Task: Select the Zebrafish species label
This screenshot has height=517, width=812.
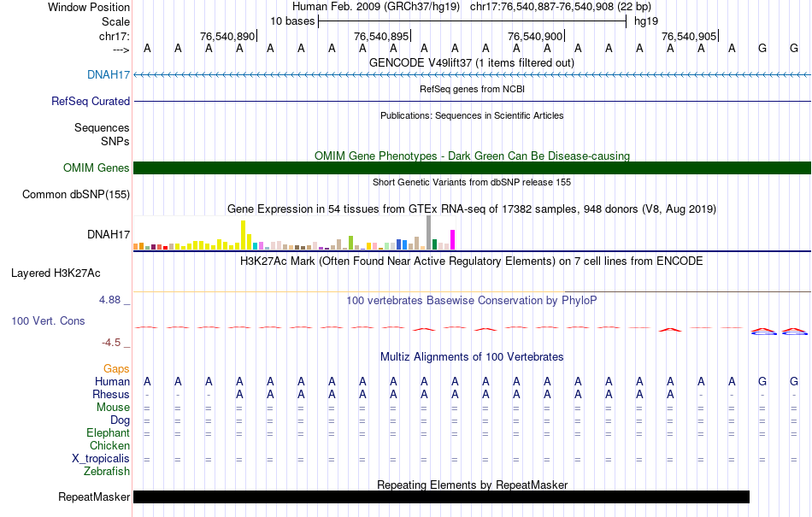Action: point(107,472)
